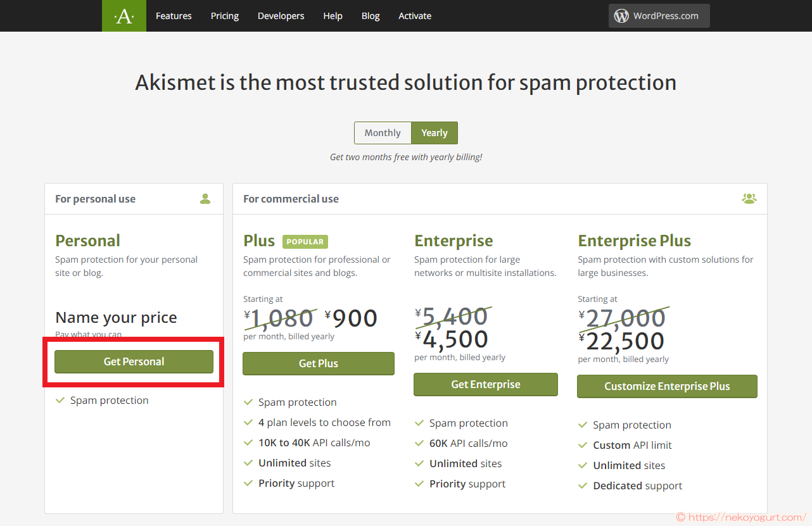The width and height of the screenshot is (812, 526).
Task: Keep Yearly billing selected
Action: 434,133
